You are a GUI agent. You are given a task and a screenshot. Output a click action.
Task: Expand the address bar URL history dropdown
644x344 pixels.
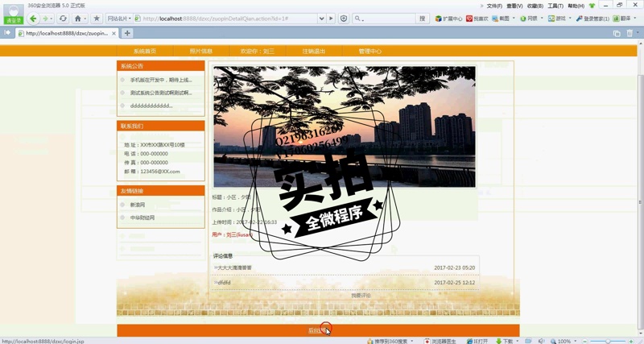click(x=322, y=19)
